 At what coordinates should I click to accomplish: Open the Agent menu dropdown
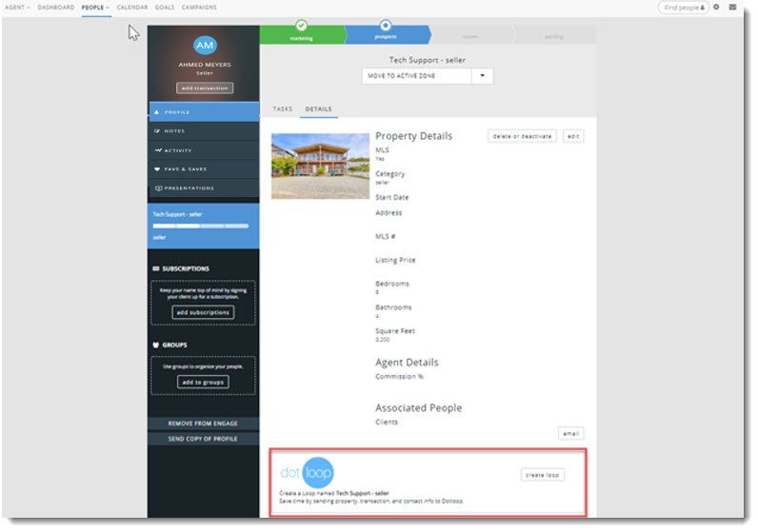(17, 8)
